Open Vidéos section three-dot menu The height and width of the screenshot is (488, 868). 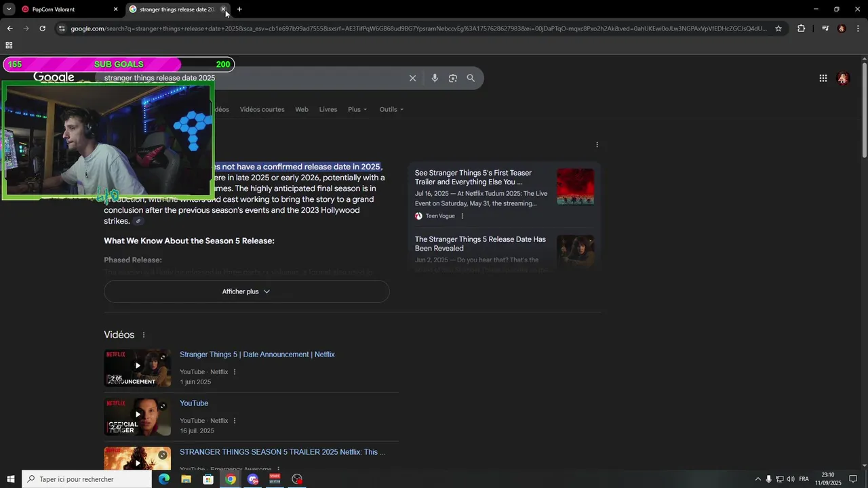(x=144, y=335)
